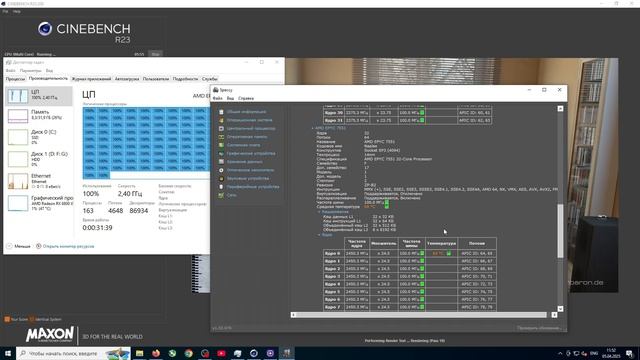The height and width of the screenshot is (360, 640).
Task: Click Check for updates link in Speccy
Action: coord(538,328)
